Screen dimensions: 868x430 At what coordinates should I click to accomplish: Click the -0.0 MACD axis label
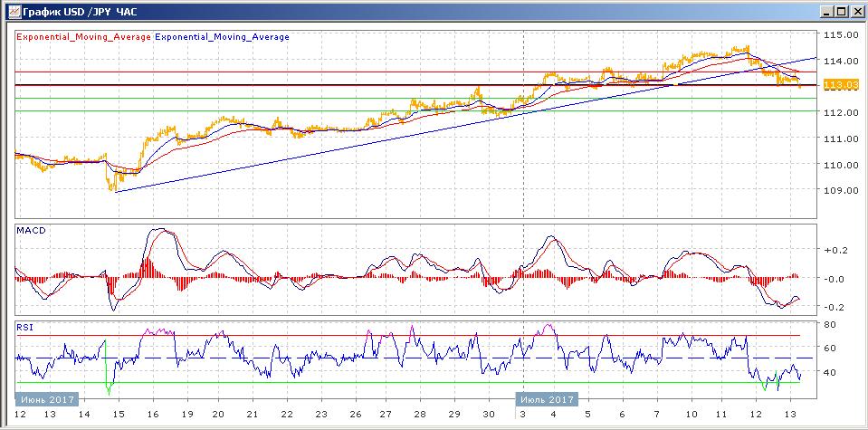click(x=836, y=279)
